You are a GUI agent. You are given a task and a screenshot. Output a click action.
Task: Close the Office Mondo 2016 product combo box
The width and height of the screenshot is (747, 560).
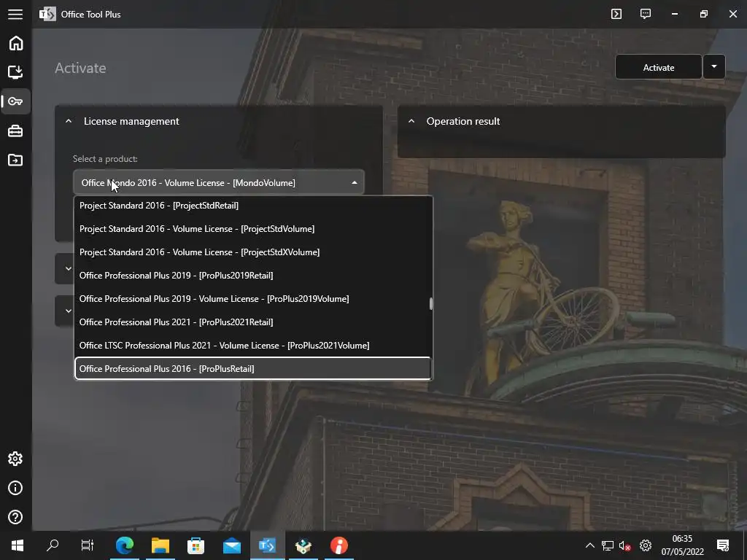point(219,182)
